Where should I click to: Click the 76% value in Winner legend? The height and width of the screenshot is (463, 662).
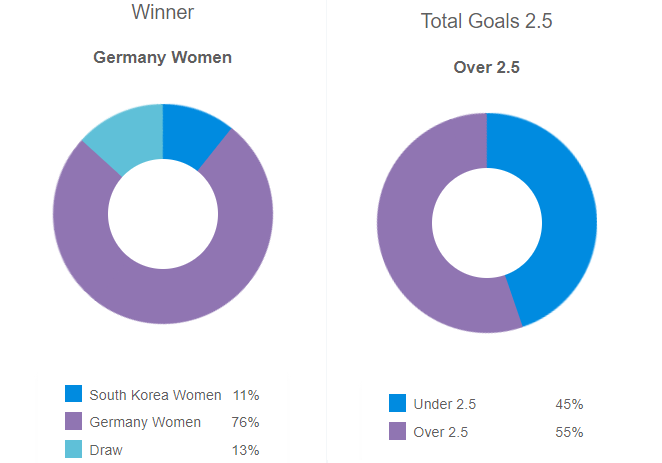246,422
